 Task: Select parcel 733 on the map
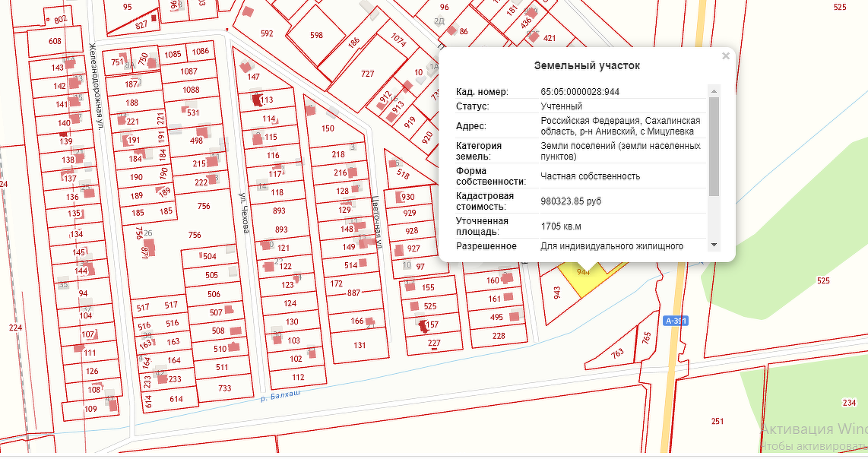[x=225, y=388]
